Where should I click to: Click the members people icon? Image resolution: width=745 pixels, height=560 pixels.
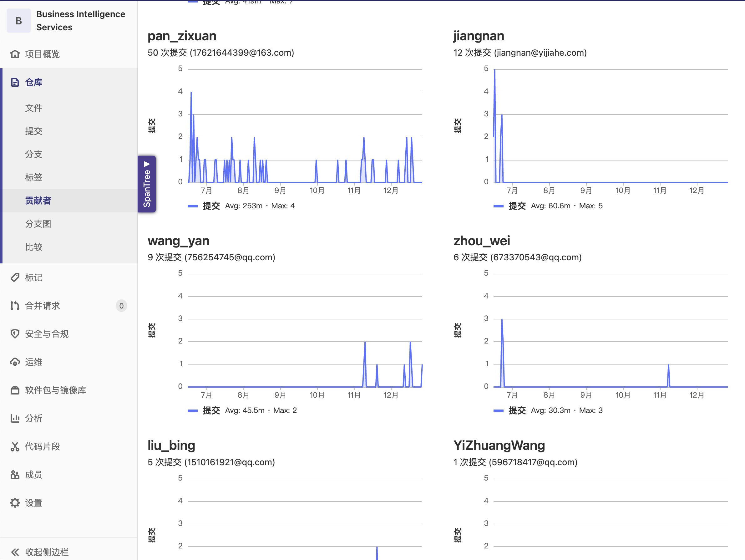(x=15, y=474)
